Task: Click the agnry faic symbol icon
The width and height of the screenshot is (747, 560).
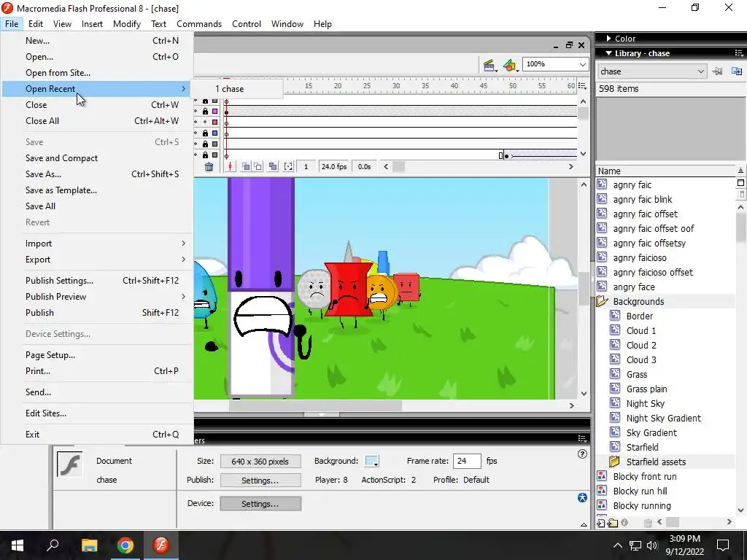Action: 602,184
